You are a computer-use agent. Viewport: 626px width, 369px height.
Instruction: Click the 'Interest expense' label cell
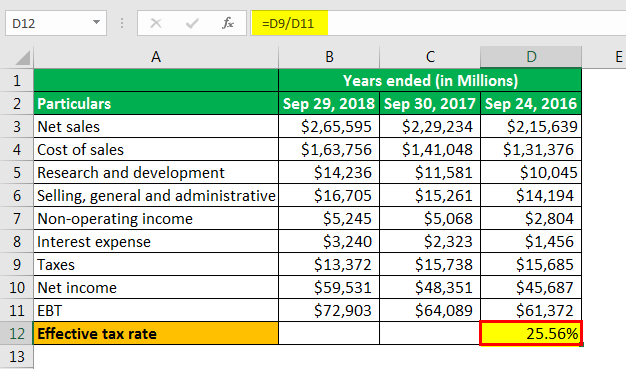click(x=156, y=242)
